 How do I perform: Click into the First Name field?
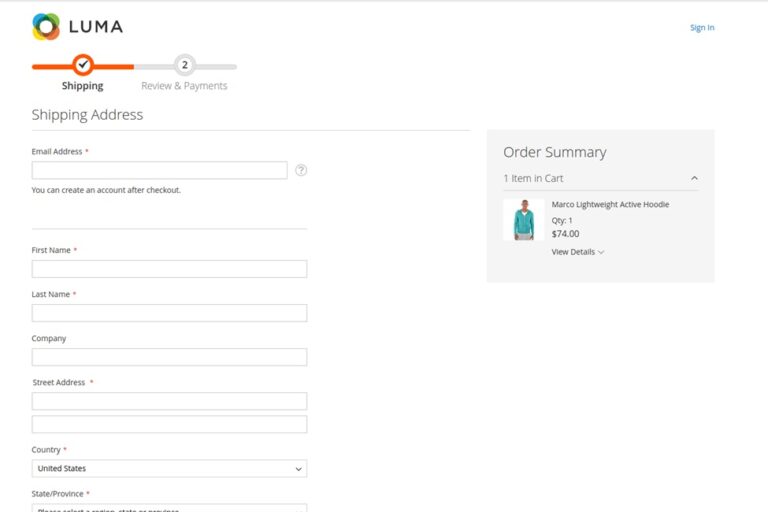pos(169,269)
